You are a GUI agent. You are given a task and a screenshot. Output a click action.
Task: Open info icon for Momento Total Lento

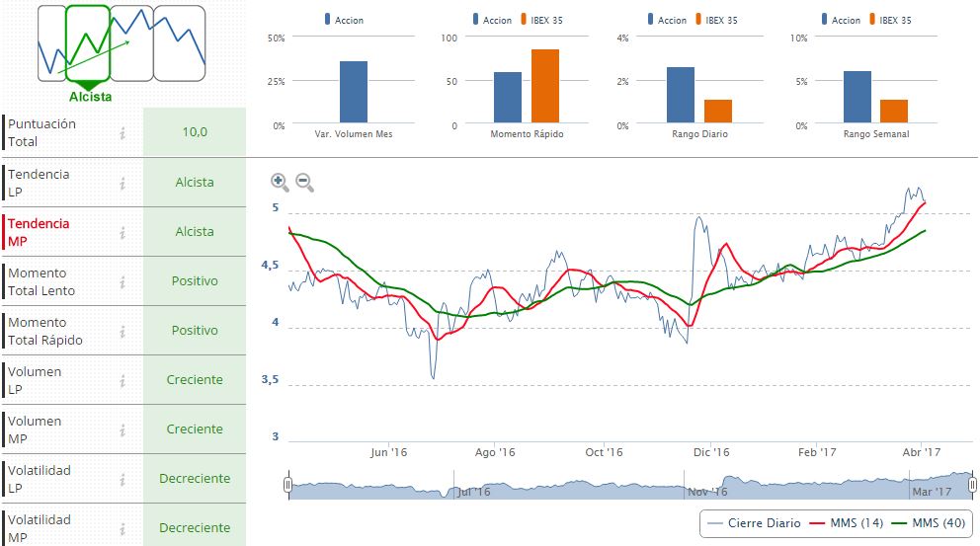[122, 281]
